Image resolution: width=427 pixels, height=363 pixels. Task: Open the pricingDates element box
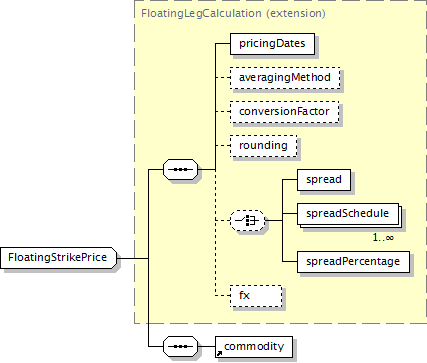(272, 44)
